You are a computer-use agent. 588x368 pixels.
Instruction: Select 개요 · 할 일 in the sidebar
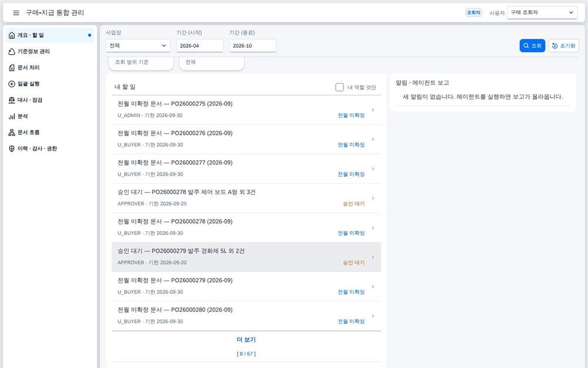[50, 35]
